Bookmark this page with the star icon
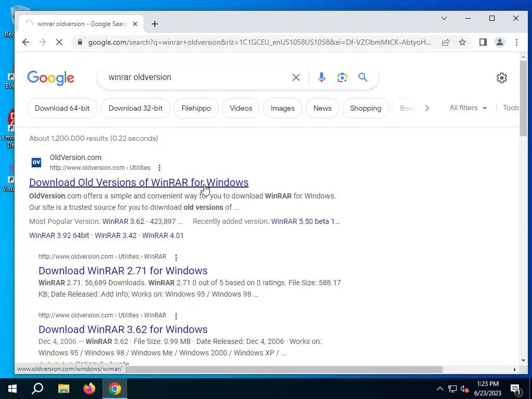 click(x=462, y=42)
